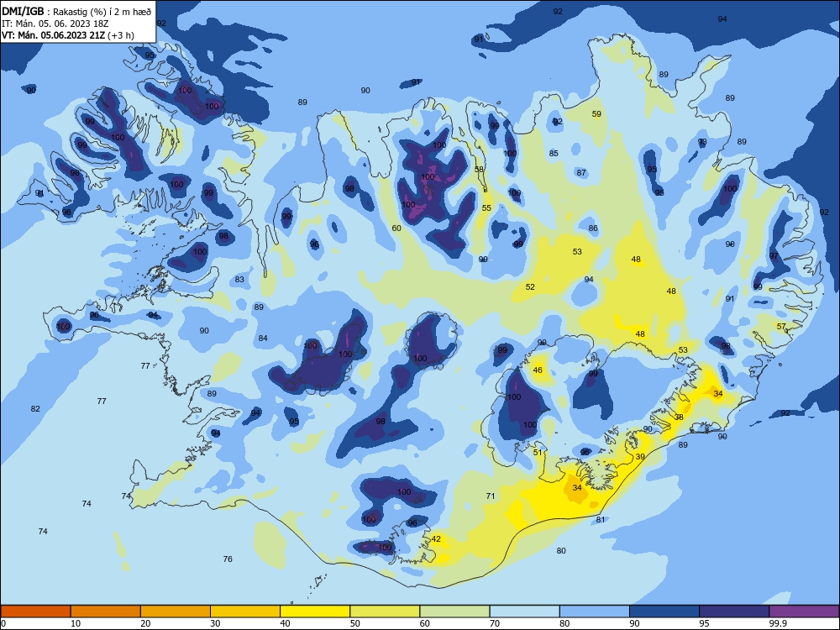This screenshot has width=840, height=630.
Task: Click the map value '57' in the east
Action: pyautogui.click(x=781, y=326)
